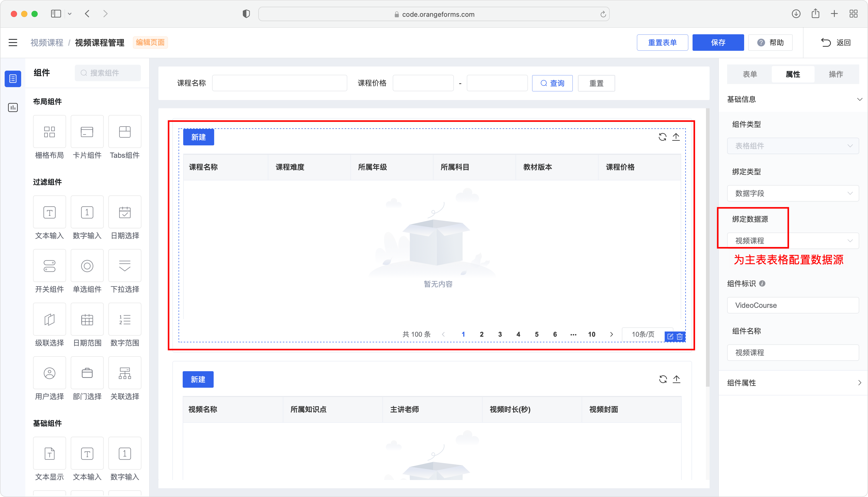Image resolution: width=868 pixels, height=497 pixels.
Task: Click the 组件名称 视频课程 input field
Action: (x=793, y=353)
